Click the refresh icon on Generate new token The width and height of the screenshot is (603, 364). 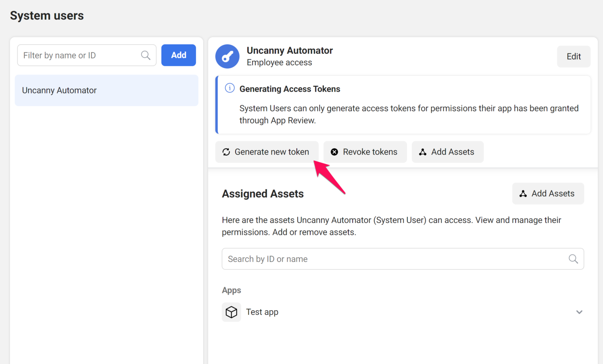226,152
